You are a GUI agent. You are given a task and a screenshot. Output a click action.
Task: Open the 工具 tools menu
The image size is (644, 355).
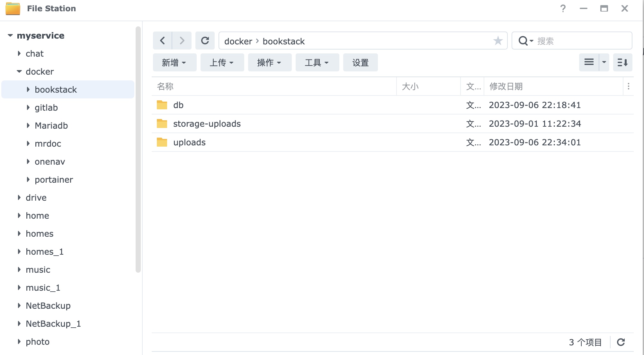coord(317,62)
